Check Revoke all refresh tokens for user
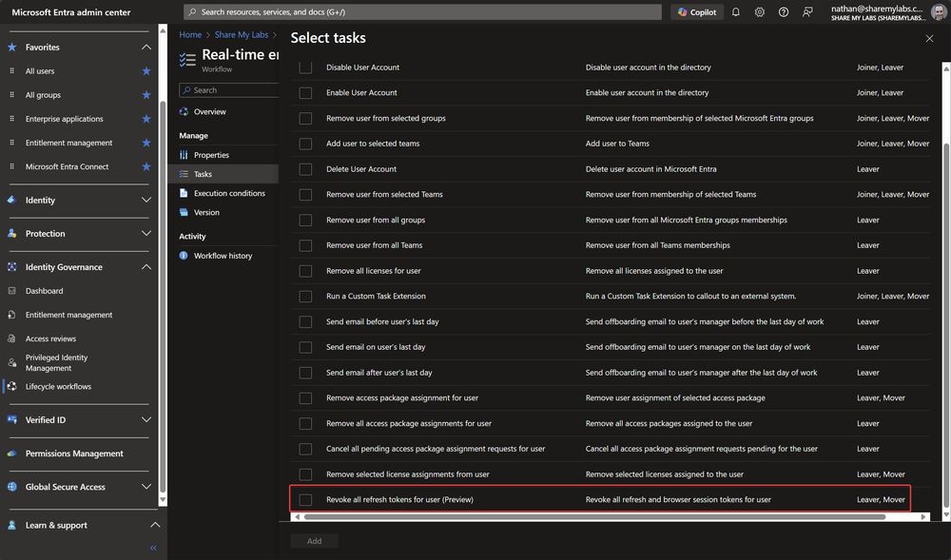Viewport: 951px width, 560px height. [x=305, y=500]
